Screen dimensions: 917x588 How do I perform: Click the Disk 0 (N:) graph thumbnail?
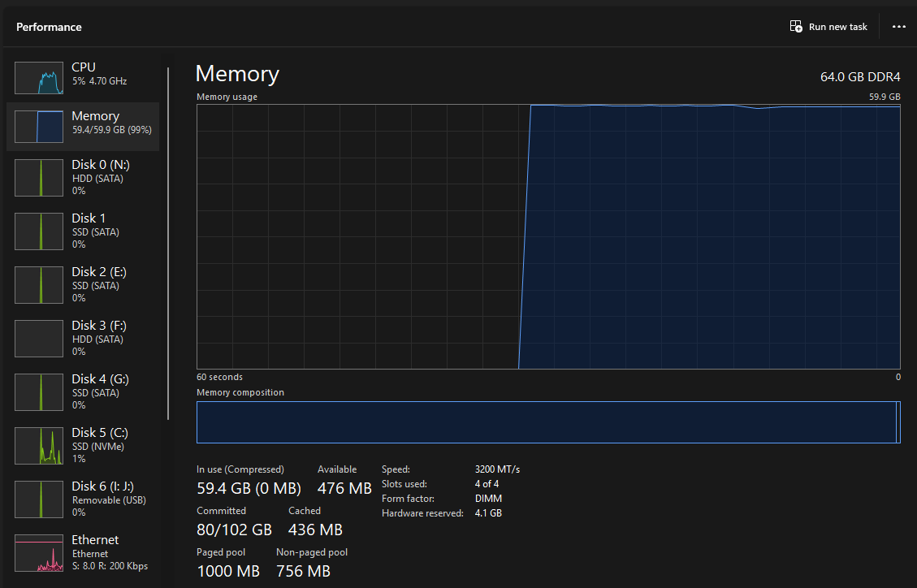(x=39, y=178)
